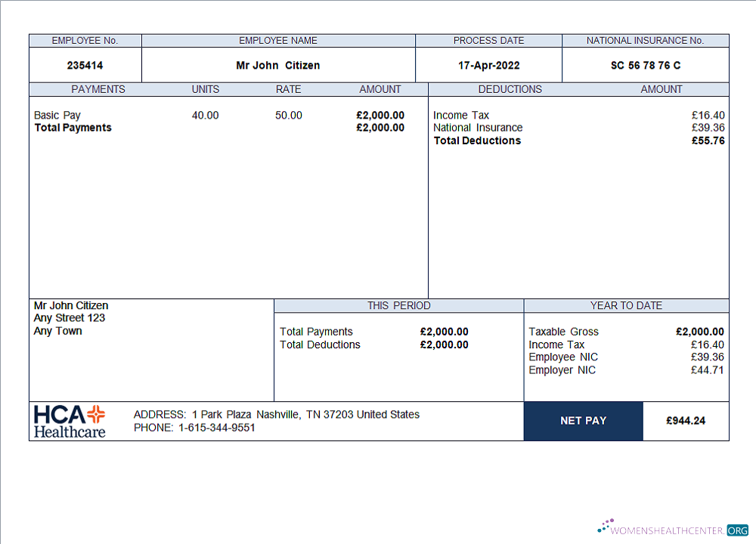Viewport: 756px width, 544px height.
Task: Click the YEAR TO DATE header
Action: coord(626,305)
